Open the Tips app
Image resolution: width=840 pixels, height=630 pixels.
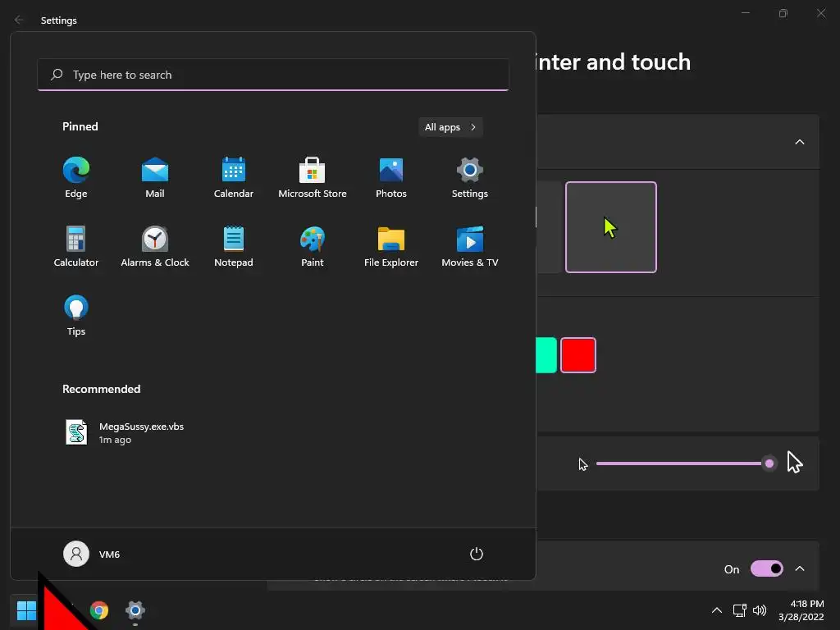pyautogui.click(x=76, y=316)
